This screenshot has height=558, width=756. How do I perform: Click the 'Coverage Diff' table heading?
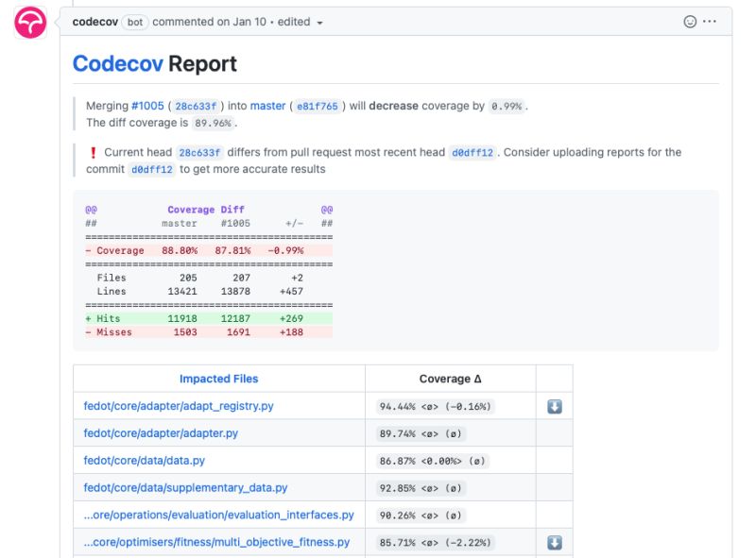[x=206, y=210]
